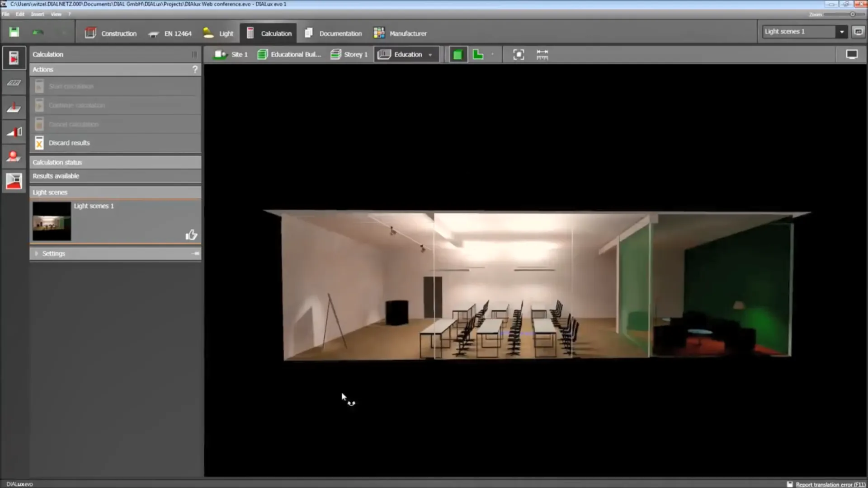The width and height of the screenshot is (868, 488).
Task: Click the Zoom slider handle
Action: tap(853, 14)
